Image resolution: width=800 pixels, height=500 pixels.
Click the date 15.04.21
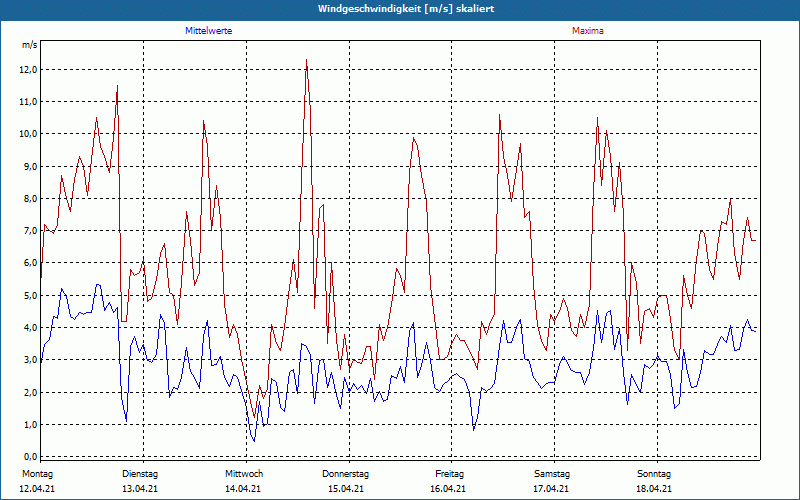346,489
